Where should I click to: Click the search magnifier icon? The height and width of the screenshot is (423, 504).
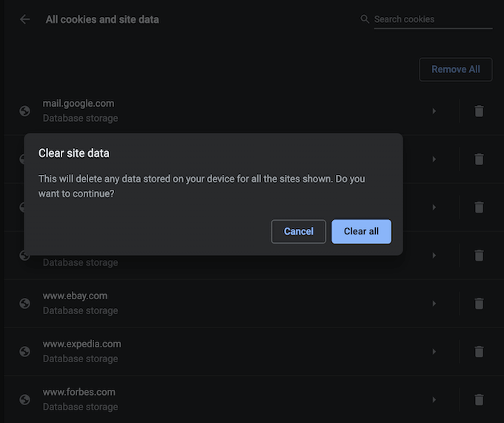pos(365,19)
